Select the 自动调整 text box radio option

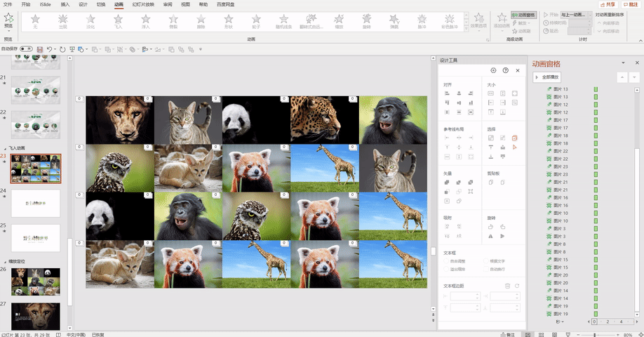click(447, 261)
